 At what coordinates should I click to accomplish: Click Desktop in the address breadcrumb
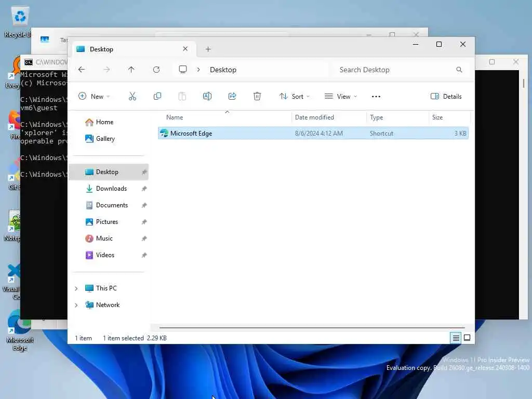point(223,70)
